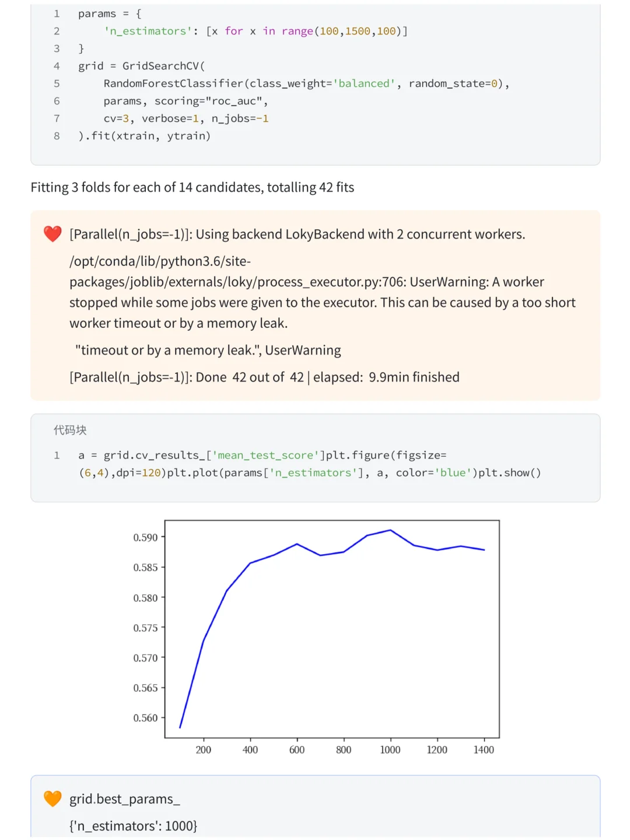Click the .fit(xtrain, ytrain) code line

[145, 136]
